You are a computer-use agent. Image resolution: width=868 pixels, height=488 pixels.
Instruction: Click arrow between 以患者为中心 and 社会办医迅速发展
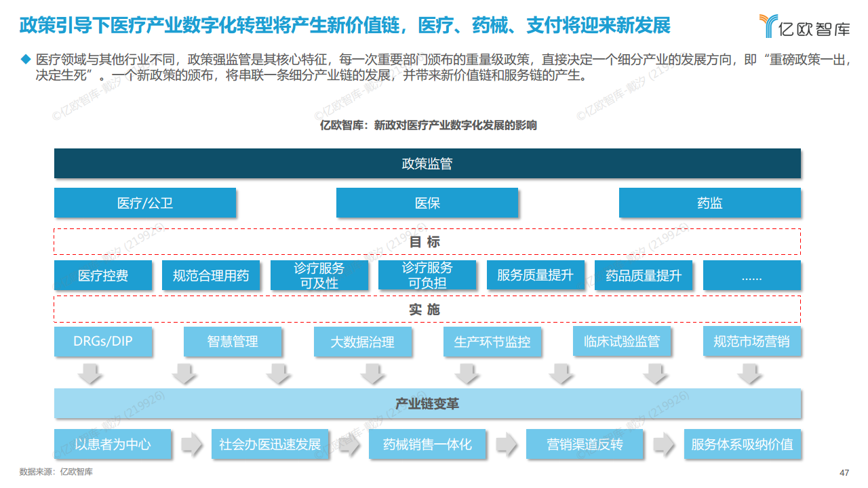click(x=191, y=445)
